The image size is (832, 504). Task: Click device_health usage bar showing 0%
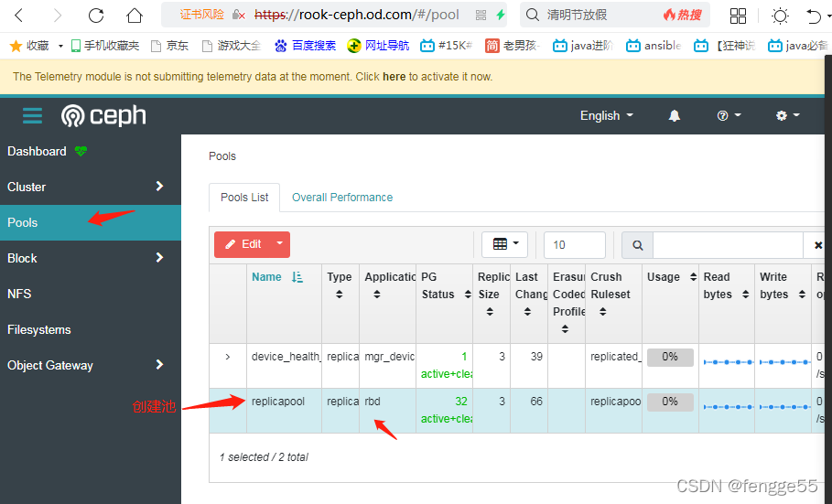(x=670, y=358)
